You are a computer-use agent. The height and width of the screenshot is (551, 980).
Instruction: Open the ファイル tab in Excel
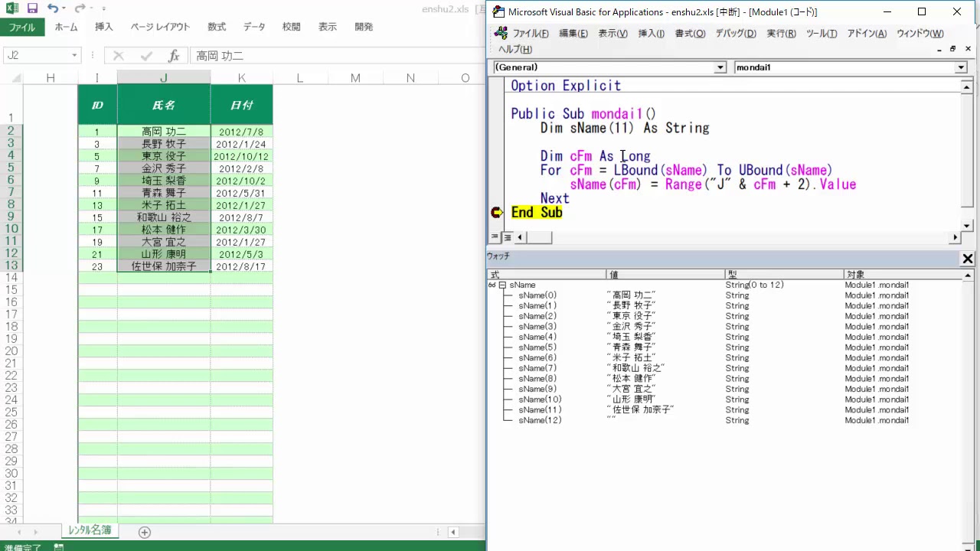22,27
